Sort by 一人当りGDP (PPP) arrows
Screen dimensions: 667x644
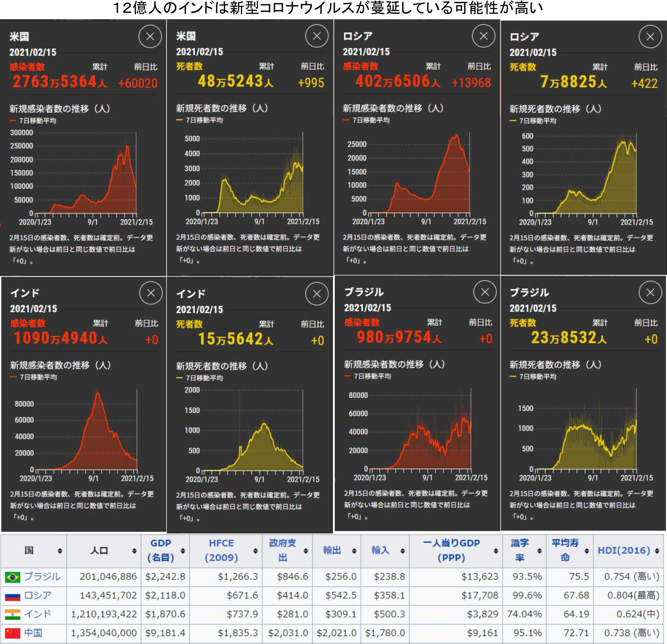(x=496, y=551)
